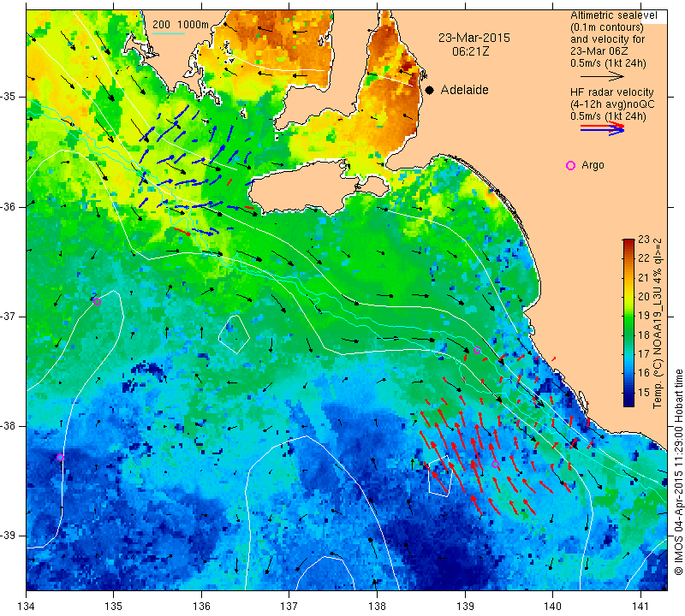The width and height of the screenshot is (685, 616).
Task: Click the 23 value on the color bar
Action: pos(644,240)
